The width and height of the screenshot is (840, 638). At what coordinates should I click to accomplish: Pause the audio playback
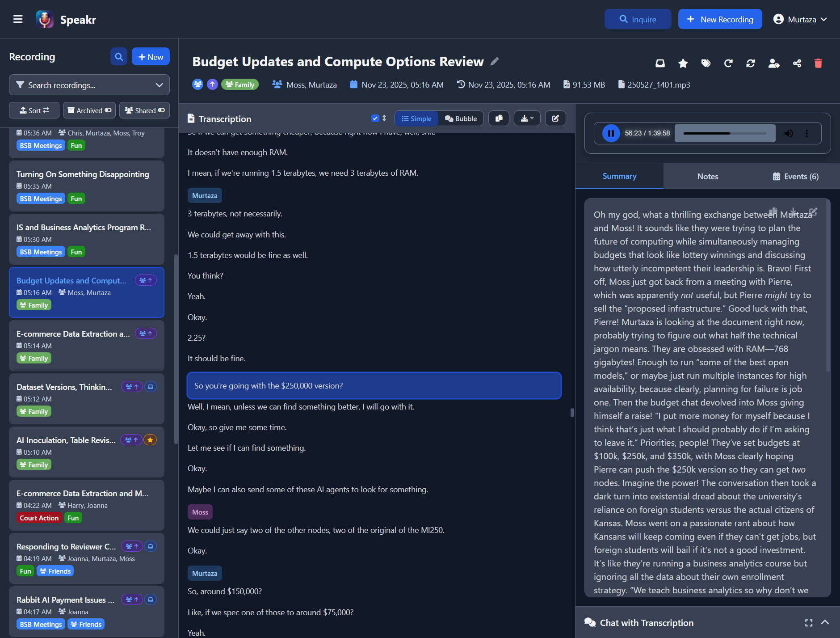click(x=610, y=133)
